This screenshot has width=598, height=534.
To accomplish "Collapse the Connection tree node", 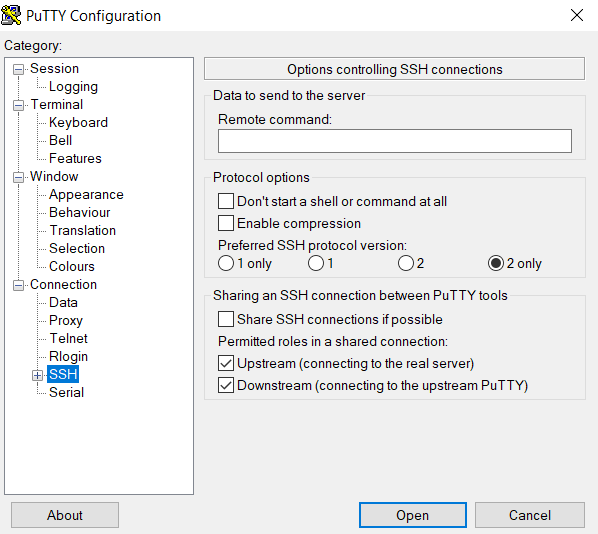I will (18, 285).
